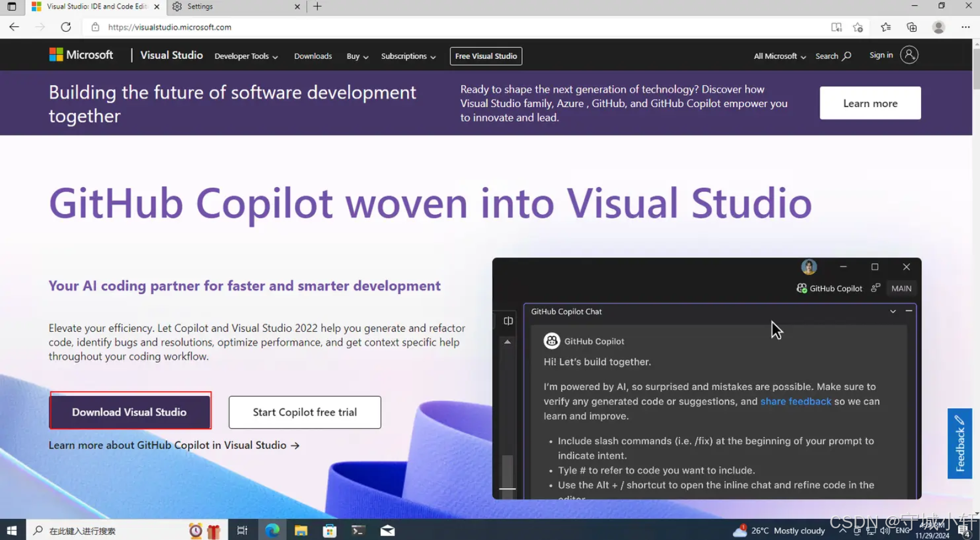Close the Visual Studio tab
This screenshot has height=540, width=980.
point(156,6)
